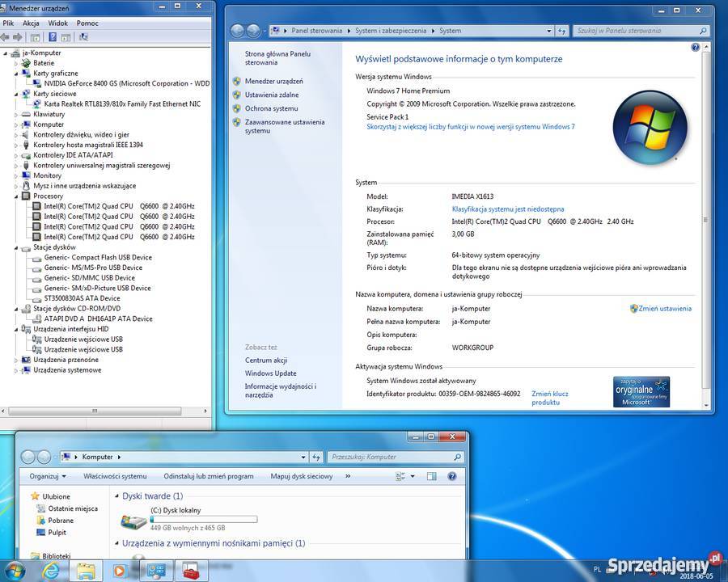Expand the Monitory category
728x582 pixels.
tap(16, 176)
